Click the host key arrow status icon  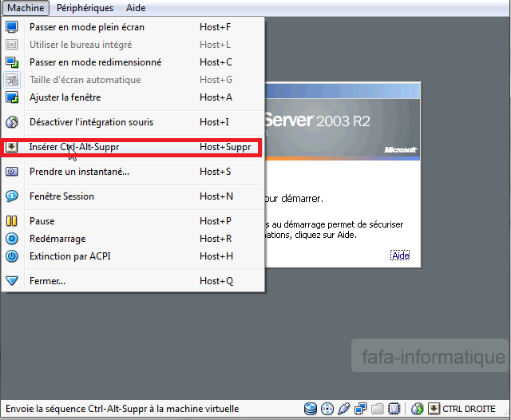(x=434, y=409)
